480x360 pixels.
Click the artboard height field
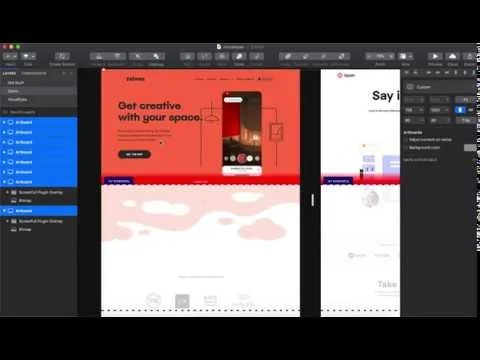pyautogui.click(x=440, y=110)
